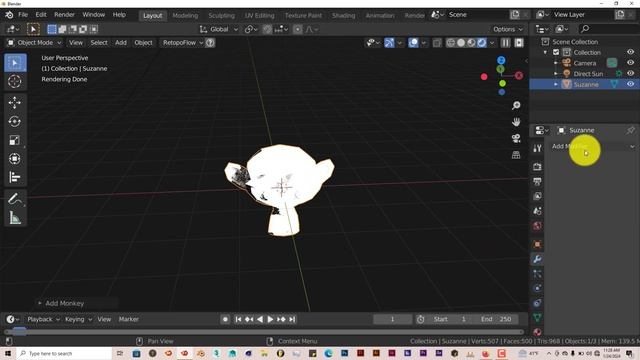Screen dimensions: 640x360
Task: Select the Scale tool
Action: click(x=15, y=140)
